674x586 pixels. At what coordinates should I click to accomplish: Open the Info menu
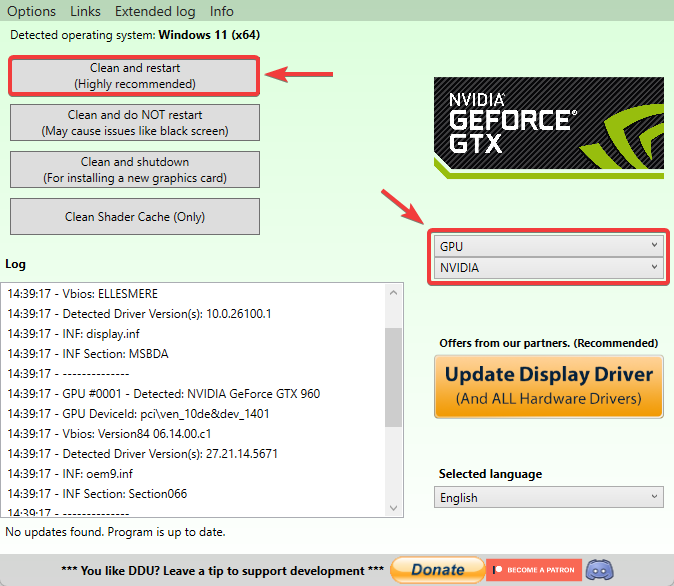[x=221, y=11]
